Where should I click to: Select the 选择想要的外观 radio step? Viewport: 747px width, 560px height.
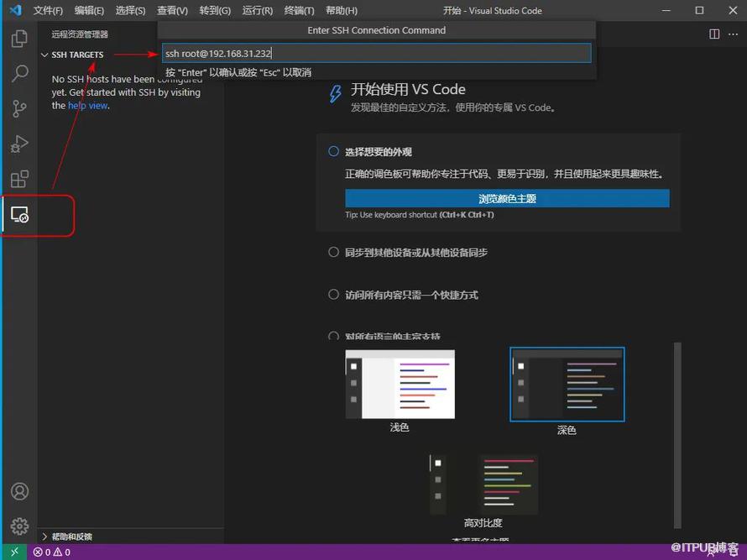tap(334, 152)
